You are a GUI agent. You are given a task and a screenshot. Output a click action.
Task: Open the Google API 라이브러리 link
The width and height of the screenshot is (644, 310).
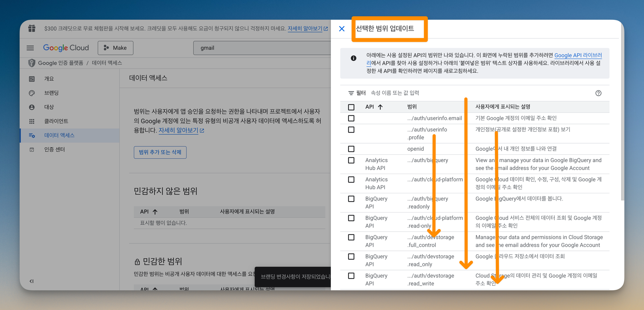[578, 55]
